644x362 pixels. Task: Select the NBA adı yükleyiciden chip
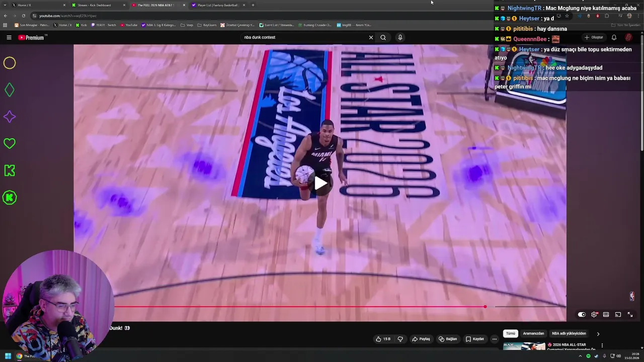[x=569, y=333]
